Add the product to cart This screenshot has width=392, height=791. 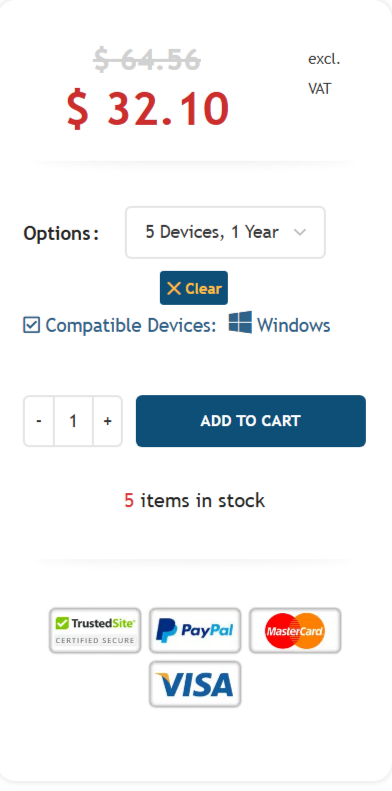click(x=251, y=421)
